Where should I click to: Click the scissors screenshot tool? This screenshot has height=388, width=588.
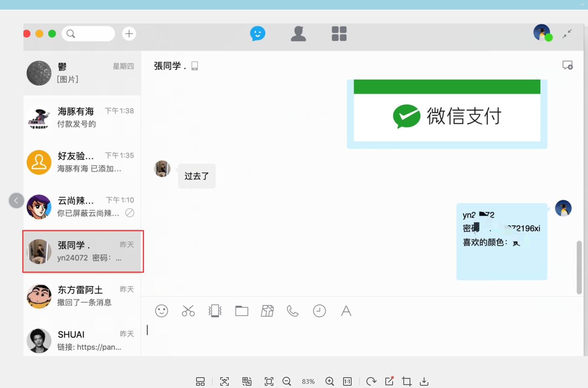point(188,311)
